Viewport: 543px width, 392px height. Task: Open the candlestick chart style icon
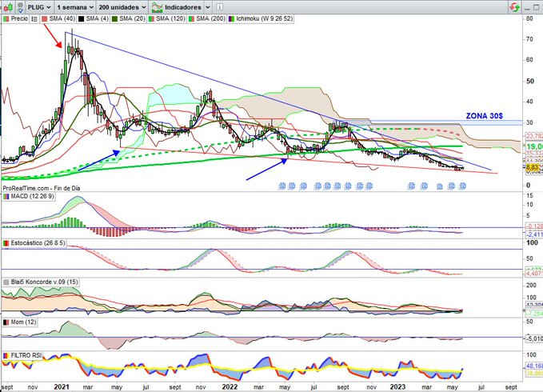[8, 7]
